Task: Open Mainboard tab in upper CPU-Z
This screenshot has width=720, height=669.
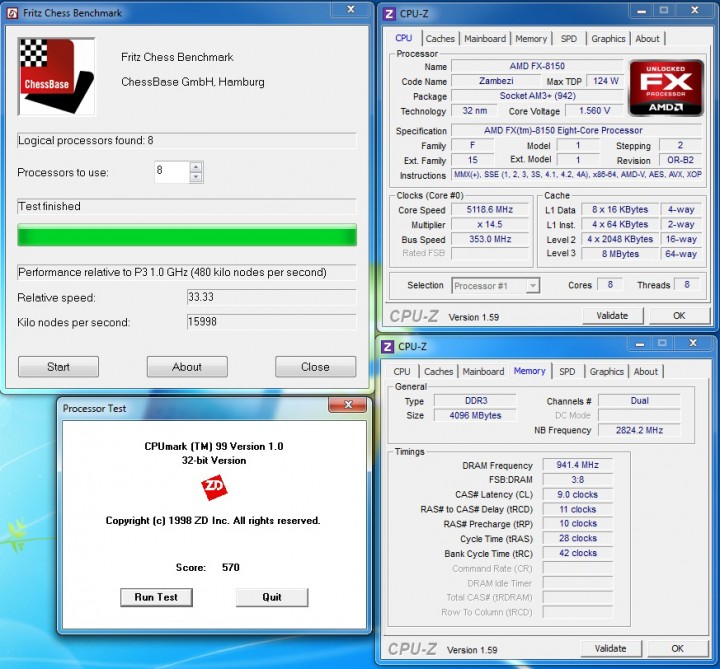Action: coord(485,39)
